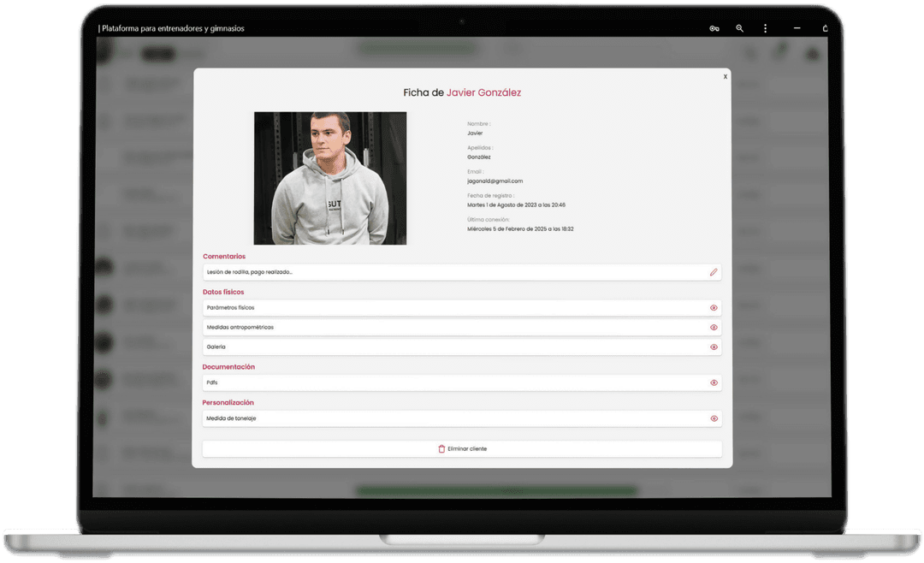The width and height of the screenshot is (924, 563).
Task: Edit comments with the pencil icon
Action: pyautogui.click(x=714, y=272)
